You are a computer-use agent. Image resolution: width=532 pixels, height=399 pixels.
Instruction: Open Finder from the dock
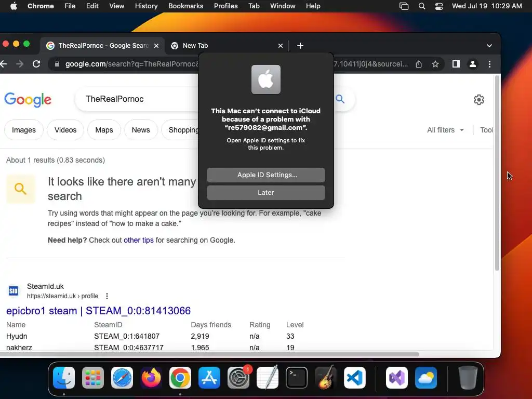pyautogui.click(x=64, y=378)
